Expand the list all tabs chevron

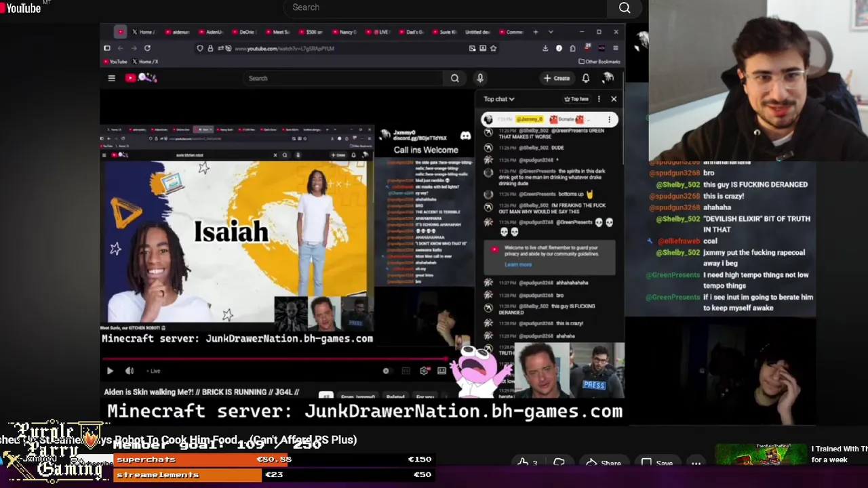point(551,32)
